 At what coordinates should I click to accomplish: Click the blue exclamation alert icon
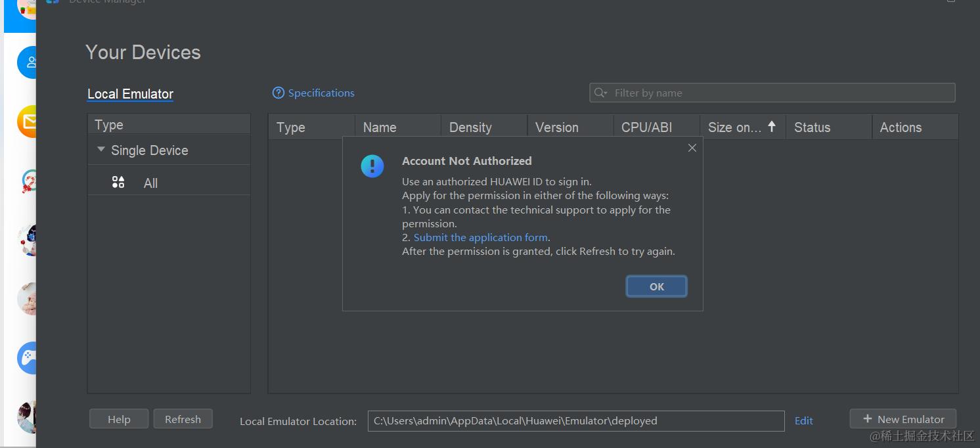[372, 166]
